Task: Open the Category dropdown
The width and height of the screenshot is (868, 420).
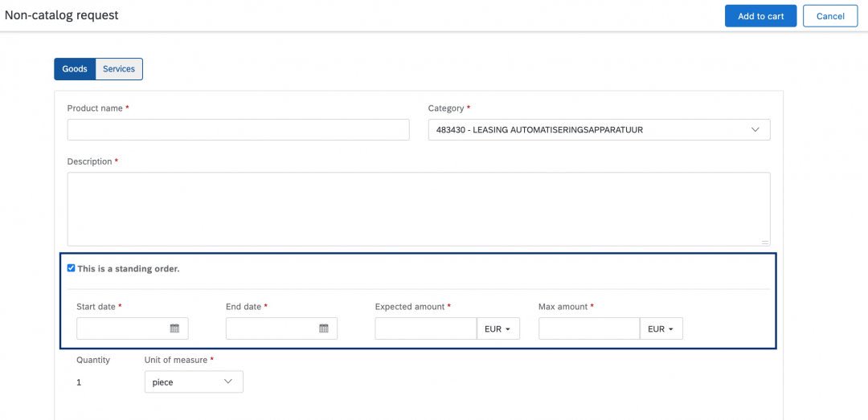Action: pyautogui.click(x=599, y=129)
